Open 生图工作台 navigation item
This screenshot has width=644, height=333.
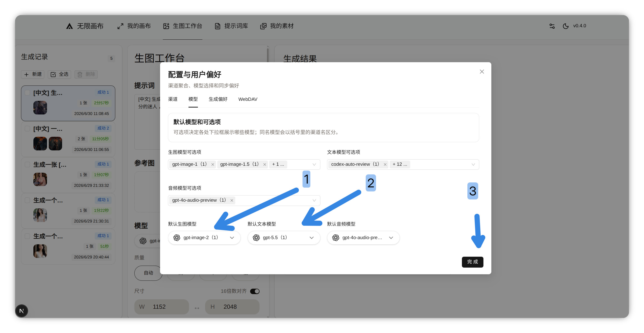[x=183, y=26]
